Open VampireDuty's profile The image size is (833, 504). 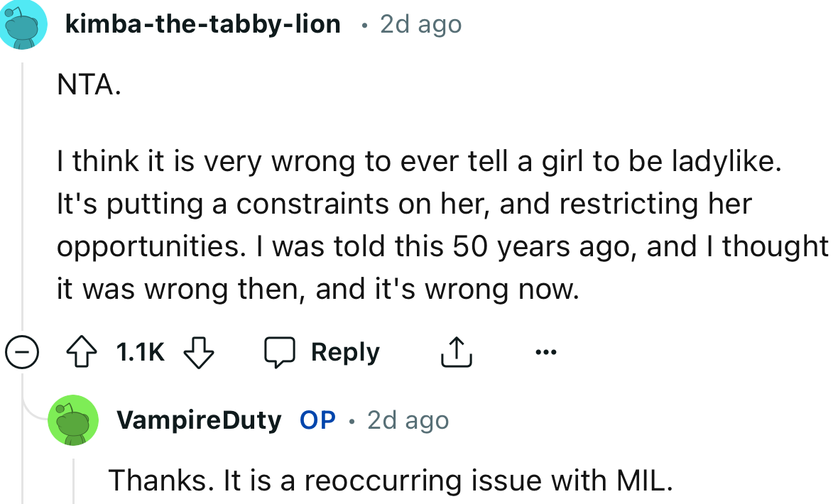point(200,420)
